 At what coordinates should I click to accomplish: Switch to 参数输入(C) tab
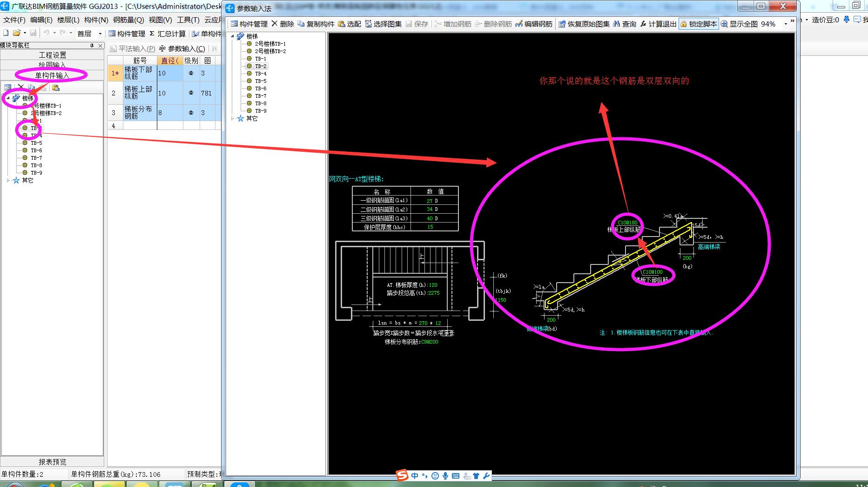coord(182,48)
